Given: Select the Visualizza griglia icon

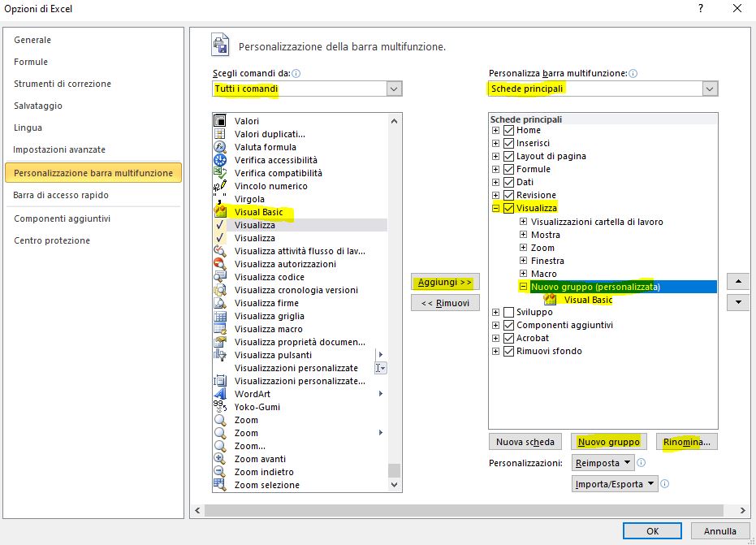Looking at the screenshot, I should [220, 316].
